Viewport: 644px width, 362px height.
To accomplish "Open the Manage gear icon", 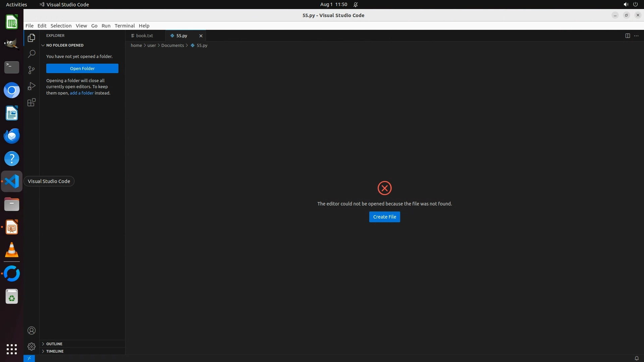I will point(32,346).
